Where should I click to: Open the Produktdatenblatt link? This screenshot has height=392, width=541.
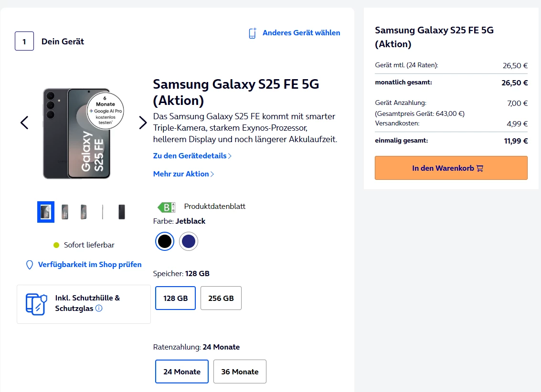[x=215, y=206]
